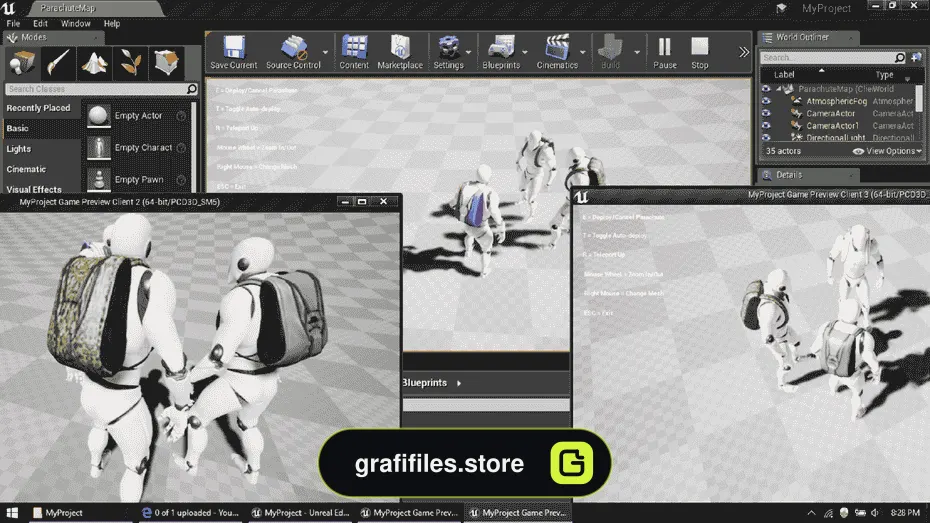This screenshot has width=930, height=523.
Task: Select the Paint mode brush icon
Action: pos(58,62)
